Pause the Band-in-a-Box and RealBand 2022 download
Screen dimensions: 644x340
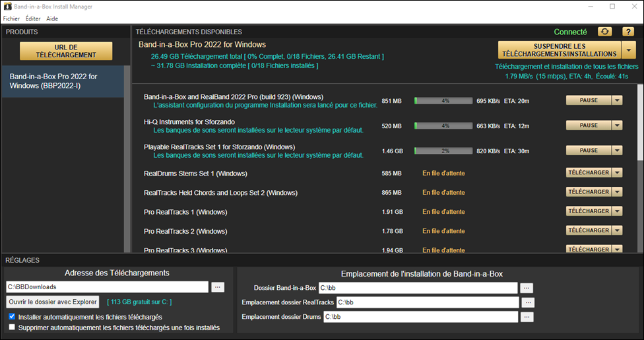click(x=589, y=100)
